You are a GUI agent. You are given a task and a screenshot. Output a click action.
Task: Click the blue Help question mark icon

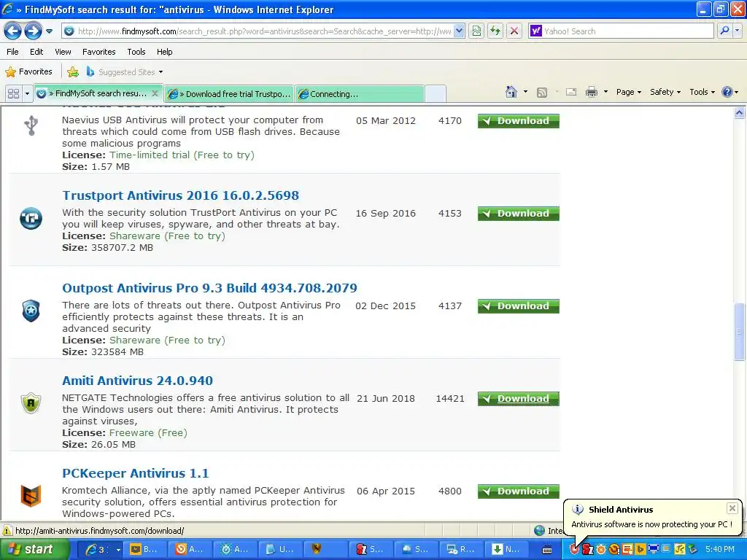pyautogui.click(x=727, y=92)
